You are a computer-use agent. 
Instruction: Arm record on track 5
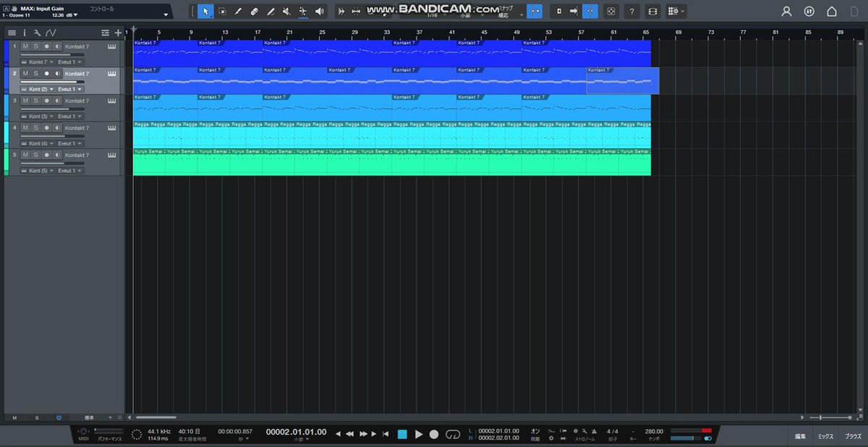click(x=46, y=155)
